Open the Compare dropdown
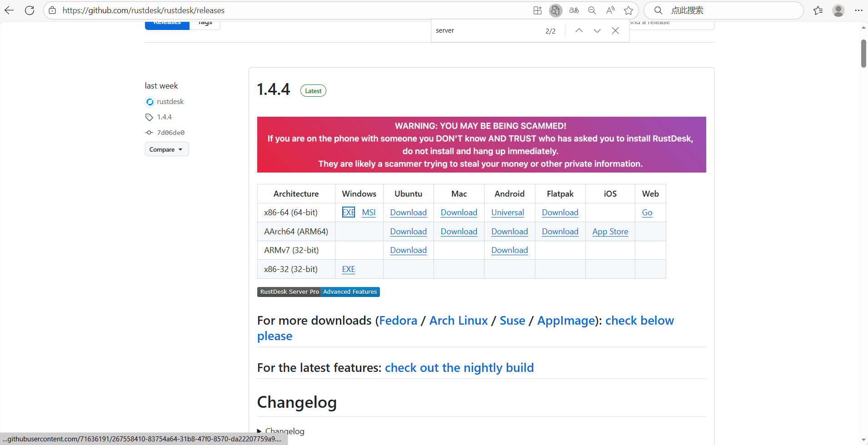 167,149
